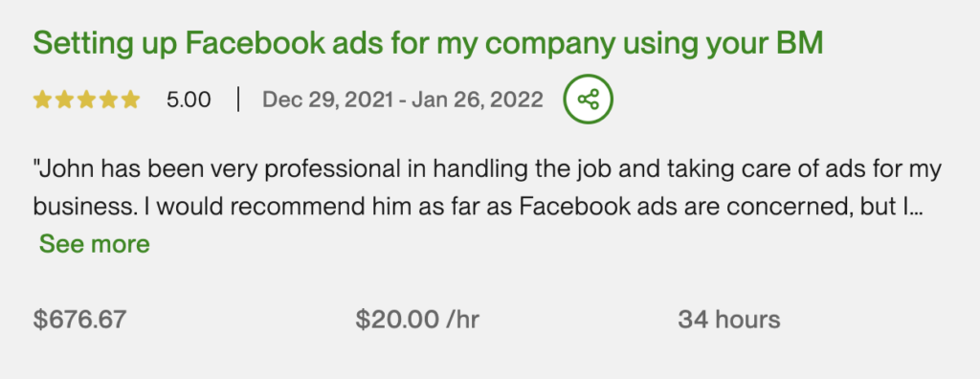
Task: Click the Jan 26, 2022 end date
Action: click(479, 100)
